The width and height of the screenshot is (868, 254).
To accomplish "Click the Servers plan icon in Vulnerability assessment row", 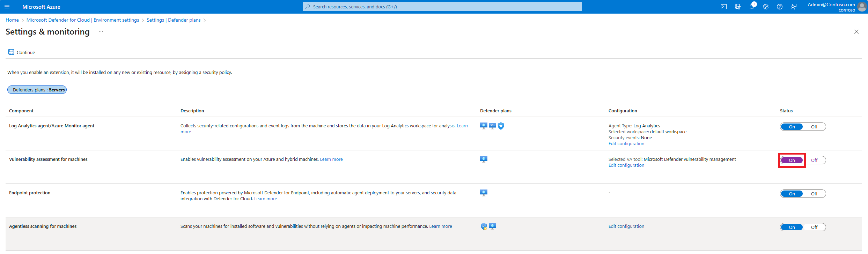I will click(484, 159).
